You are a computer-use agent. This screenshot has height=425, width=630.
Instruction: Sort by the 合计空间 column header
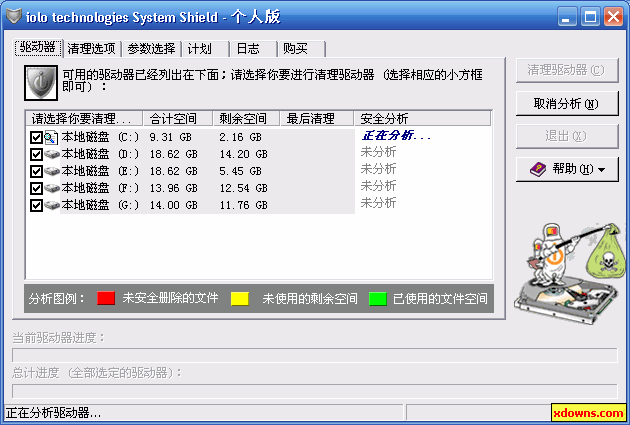178,119
